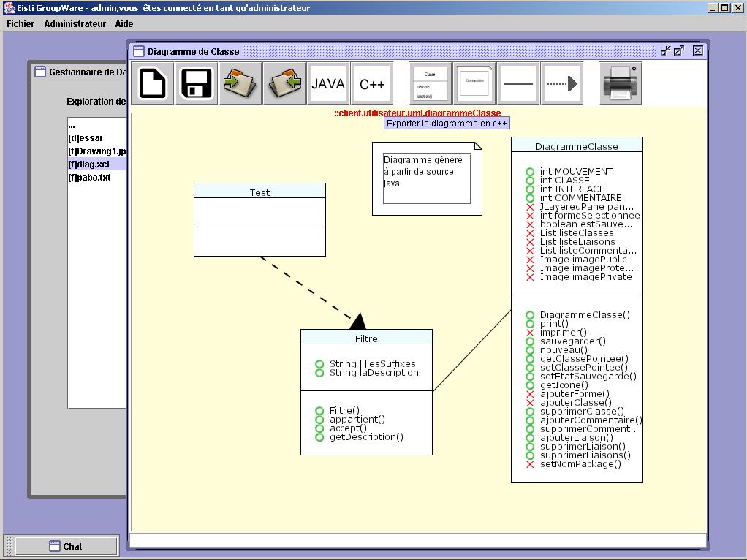Save diagram with the floppy disk icon

pyautogui.click(x=197, y=83)
